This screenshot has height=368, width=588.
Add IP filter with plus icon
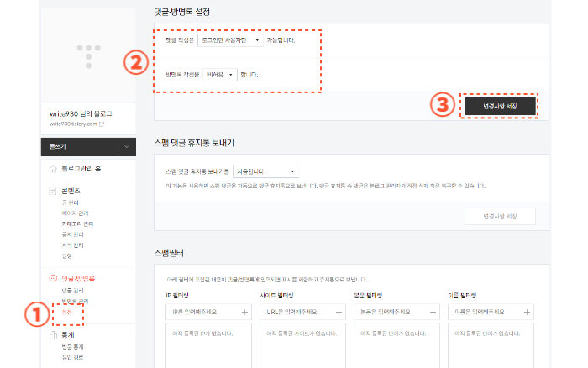(244, 312)
